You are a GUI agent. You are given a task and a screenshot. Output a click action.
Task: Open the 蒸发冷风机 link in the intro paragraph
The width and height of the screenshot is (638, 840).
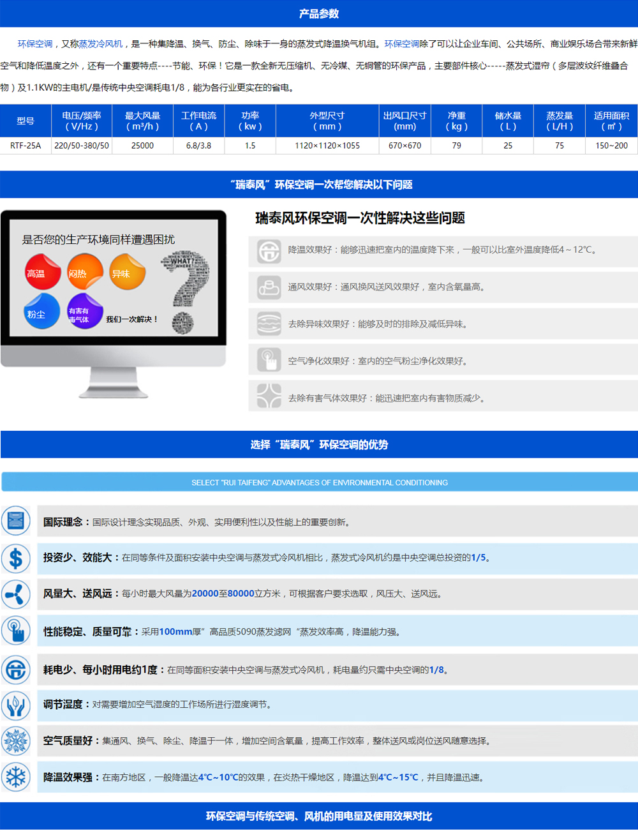click(x=101, y=44)
